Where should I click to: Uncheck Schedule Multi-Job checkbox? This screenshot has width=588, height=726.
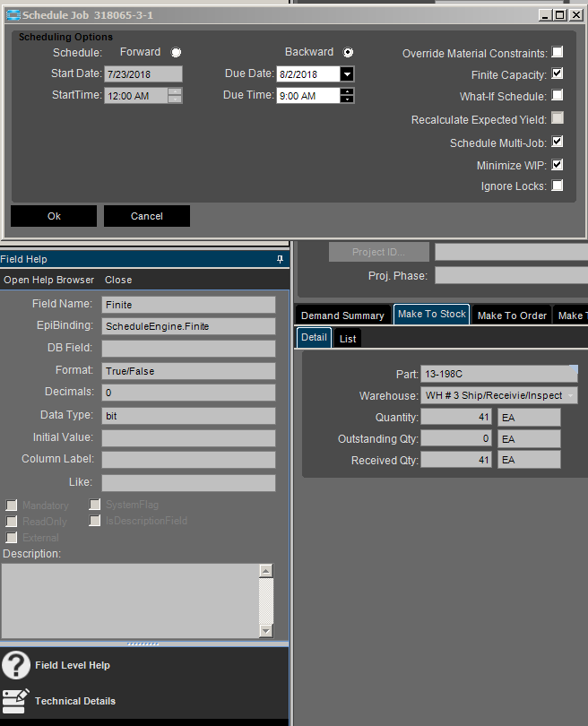pos(558,142)
